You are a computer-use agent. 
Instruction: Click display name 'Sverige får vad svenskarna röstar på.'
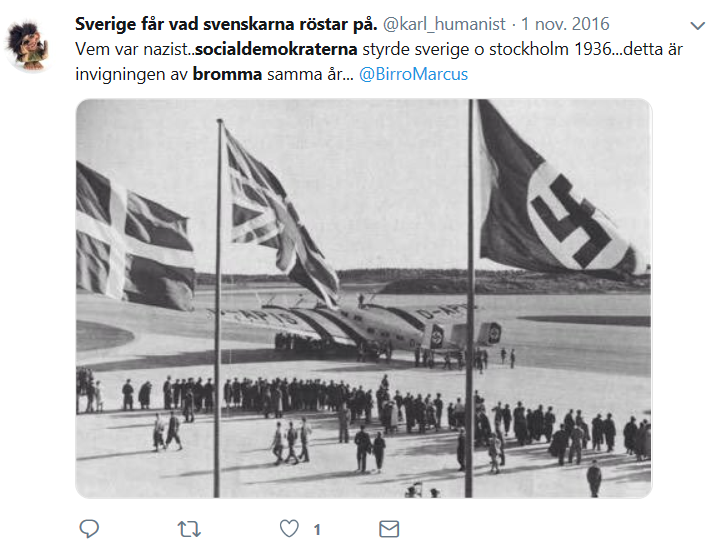click(x=226, y=24)
